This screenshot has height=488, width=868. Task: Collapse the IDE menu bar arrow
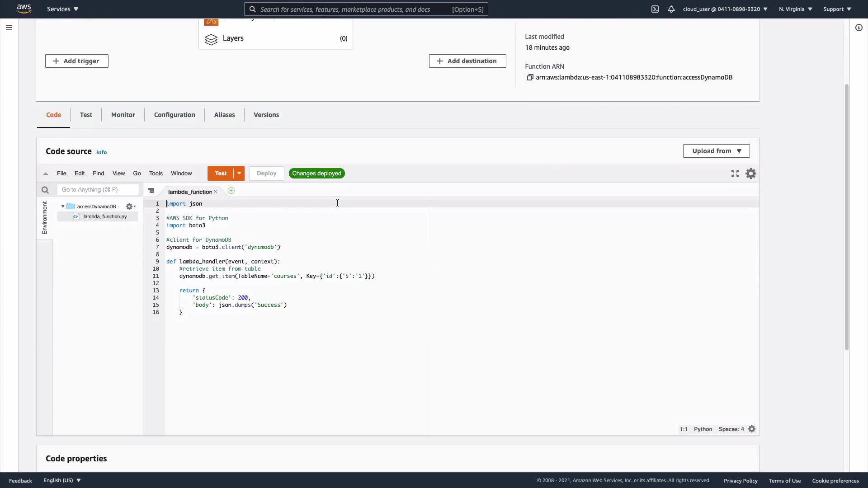click(x=46, y=174)
